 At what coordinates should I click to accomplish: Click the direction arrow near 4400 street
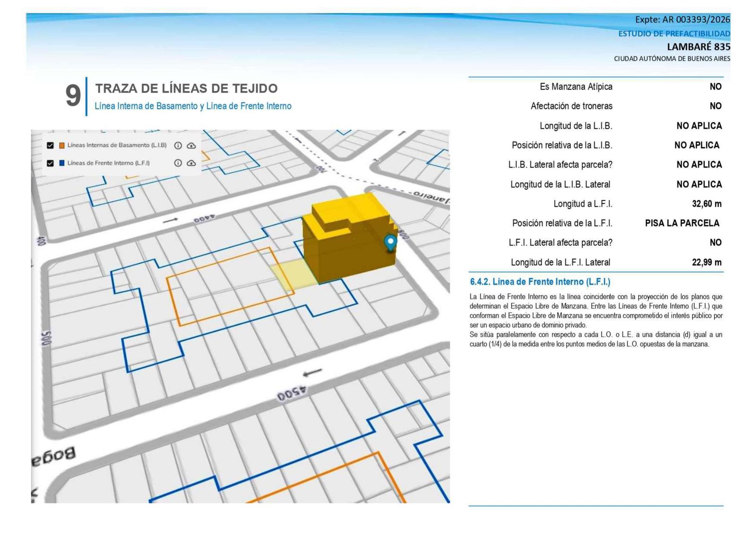coord(170,220)
